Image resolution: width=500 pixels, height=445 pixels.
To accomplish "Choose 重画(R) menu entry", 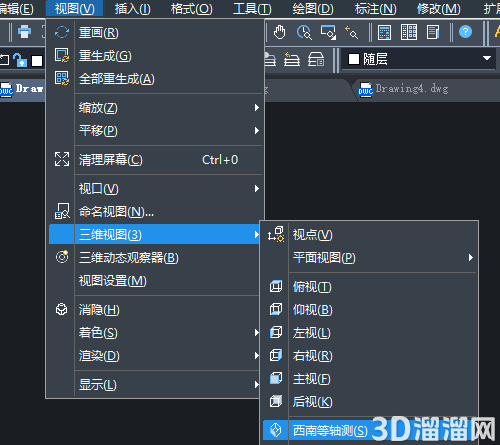I will point(155,32).
